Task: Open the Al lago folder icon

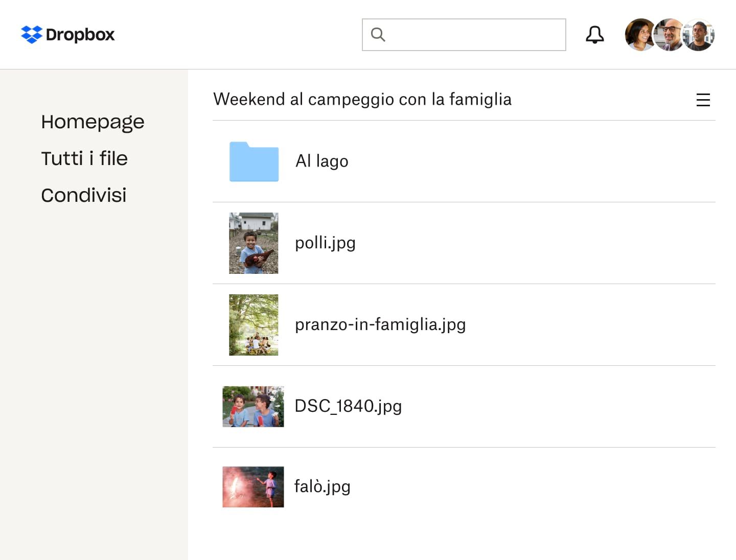Action: coord(254,162)
